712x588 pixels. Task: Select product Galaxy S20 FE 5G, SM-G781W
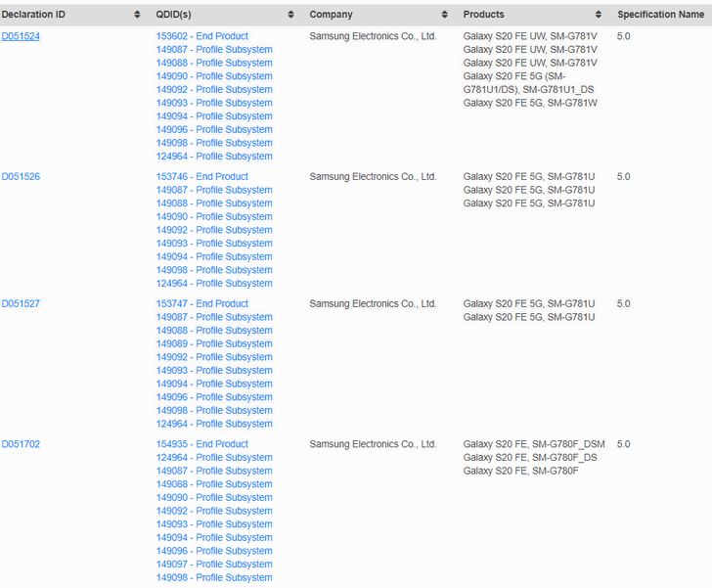point(530,103)
